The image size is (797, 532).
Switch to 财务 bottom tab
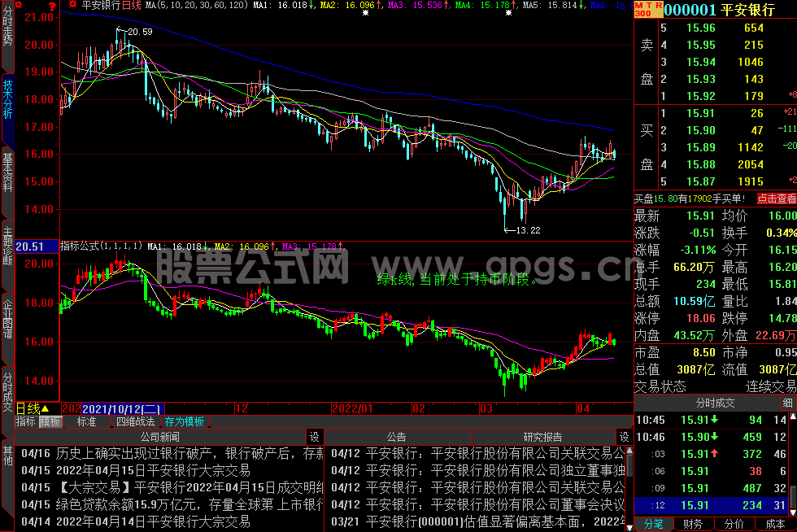click(x=693, y=525)
